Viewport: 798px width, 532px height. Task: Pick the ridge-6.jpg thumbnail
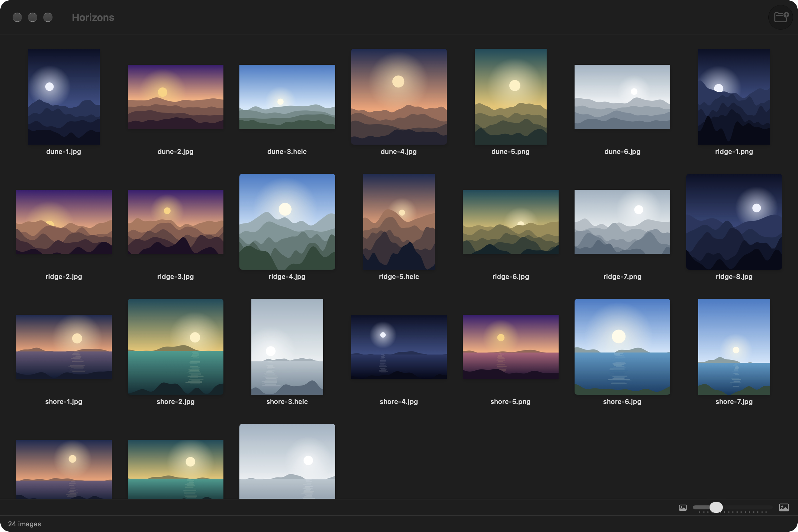tap(511, 222)
